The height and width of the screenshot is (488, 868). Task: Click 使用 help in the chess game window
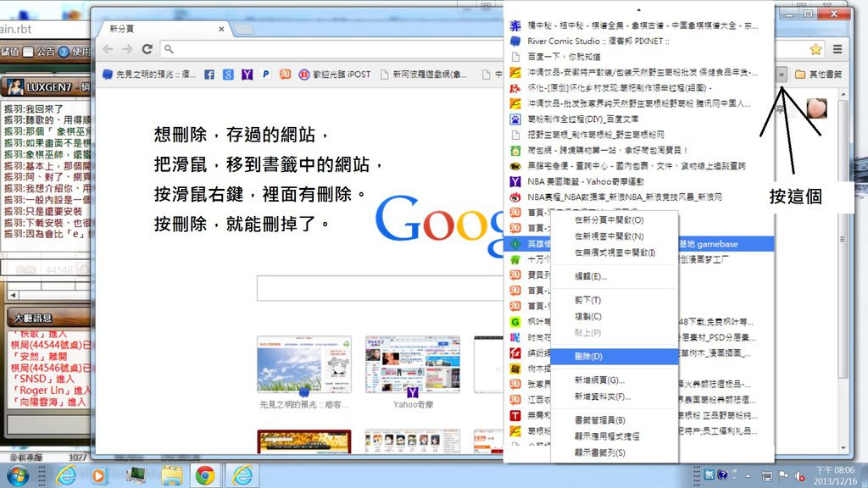coord(74,52)
